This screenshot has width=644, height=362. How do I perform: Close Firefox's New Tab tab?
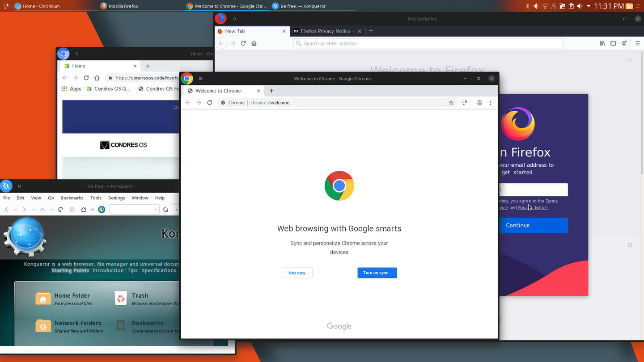click(x=284, y=31)
